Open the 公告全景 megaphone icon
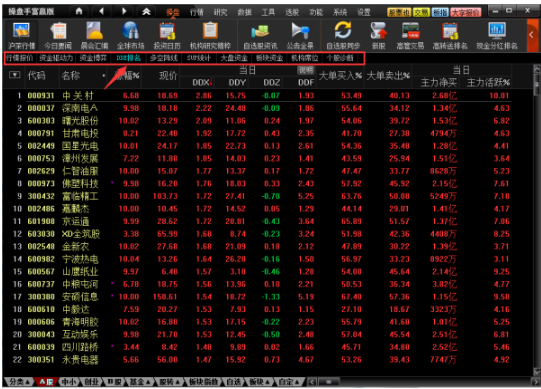Image resolution: width=541 pixels, height=389 pixels. (x=300, y=35)
